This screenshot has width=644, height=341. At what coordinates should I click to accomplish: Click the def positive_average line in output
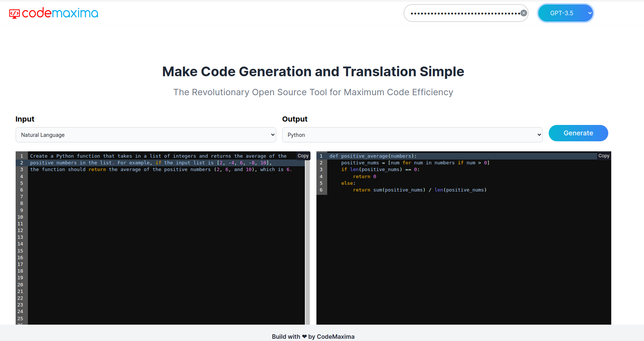(373, 156)
